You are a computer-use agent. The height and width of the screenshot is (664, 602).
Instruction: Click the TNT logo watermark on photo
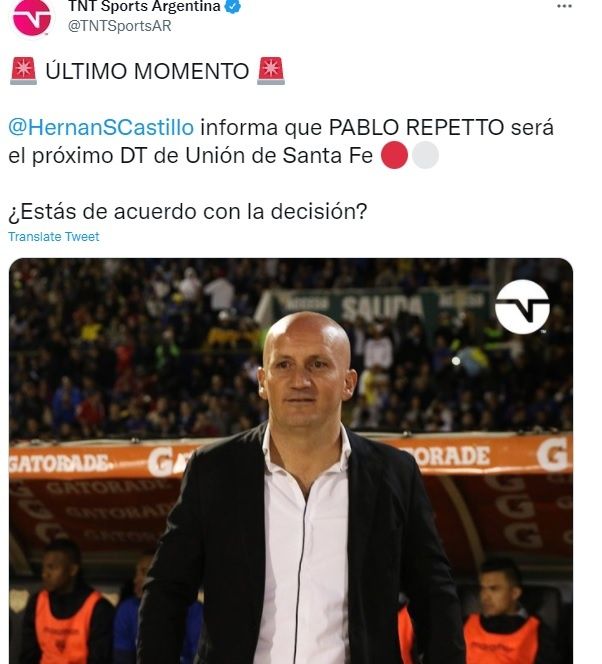pyautogui.click(x=522, y=307)
